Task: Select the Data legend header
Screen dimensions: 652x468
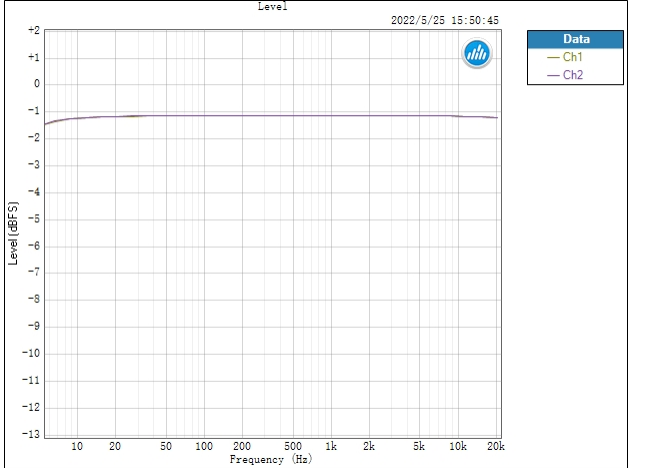Action: pyautogui.click(x=576, y=40)
